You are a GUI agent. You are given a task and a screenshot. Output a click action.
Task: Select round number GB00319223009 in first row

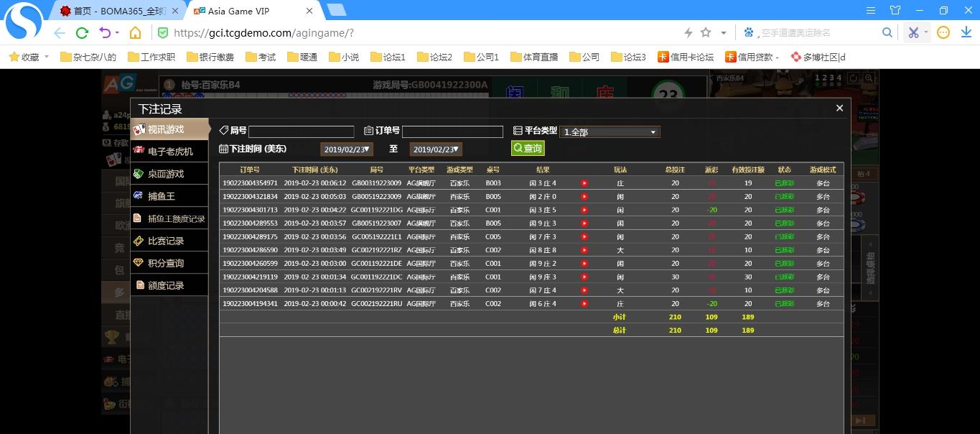pyautogui.click(x=376, y=183)
